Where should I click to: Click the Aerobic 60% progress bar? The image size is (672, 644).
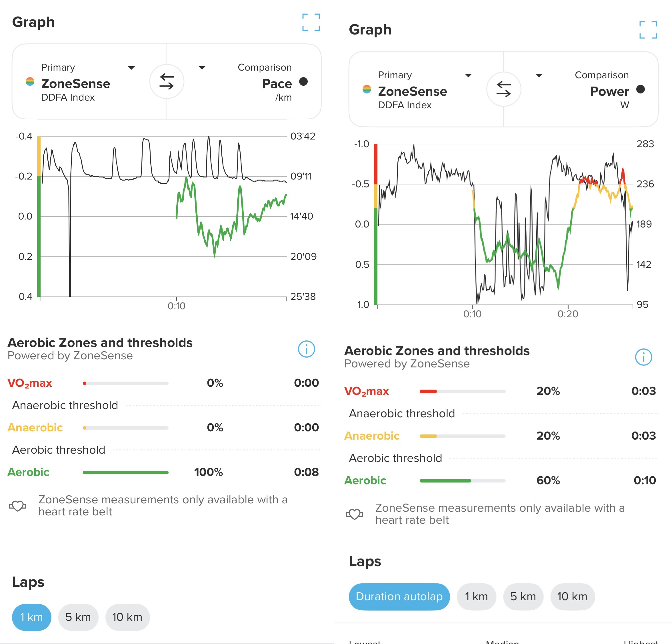coord(463,480)
